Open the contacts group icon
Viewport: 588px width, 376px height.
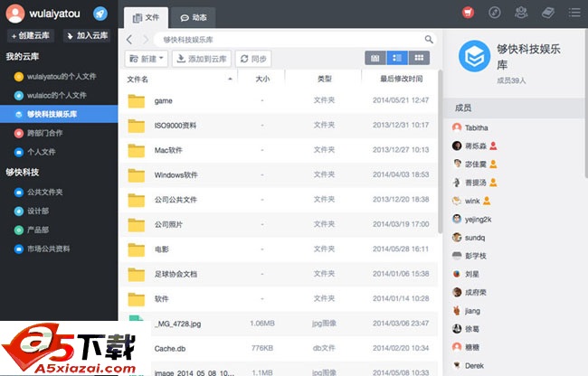tap(521, 13)
